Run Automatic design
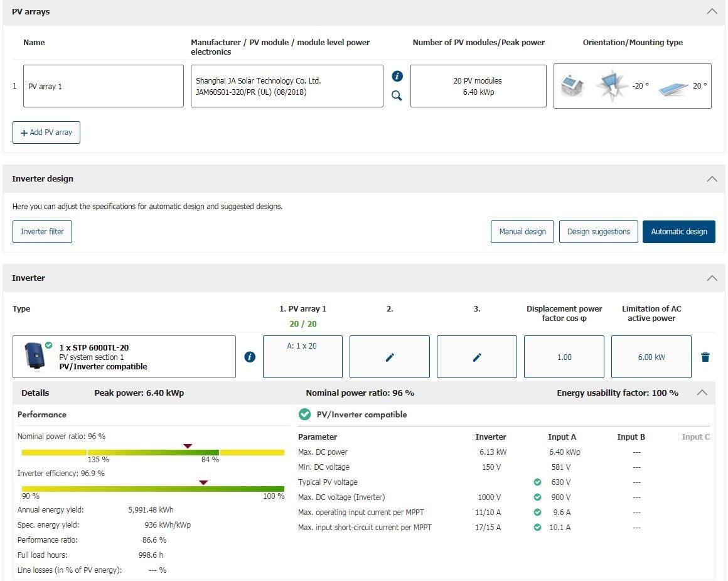 pyautogui.click(x=678, y=231)
